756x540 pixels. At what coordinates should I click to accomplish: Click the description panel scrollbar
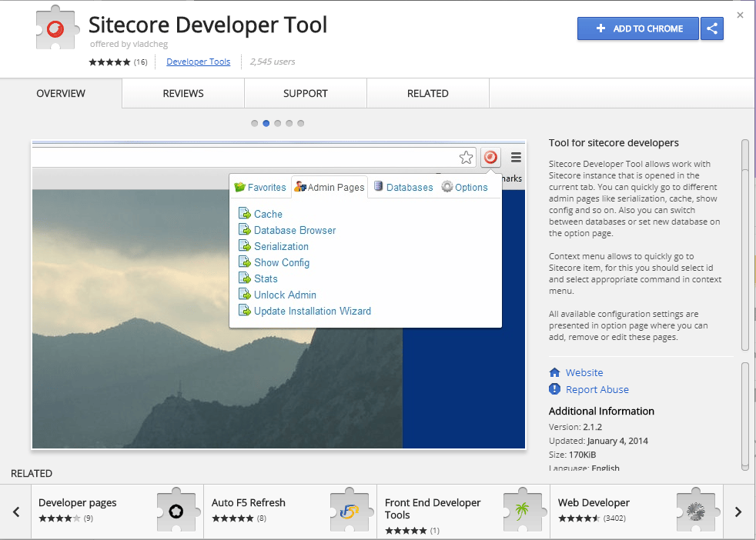tap(745, 245)
